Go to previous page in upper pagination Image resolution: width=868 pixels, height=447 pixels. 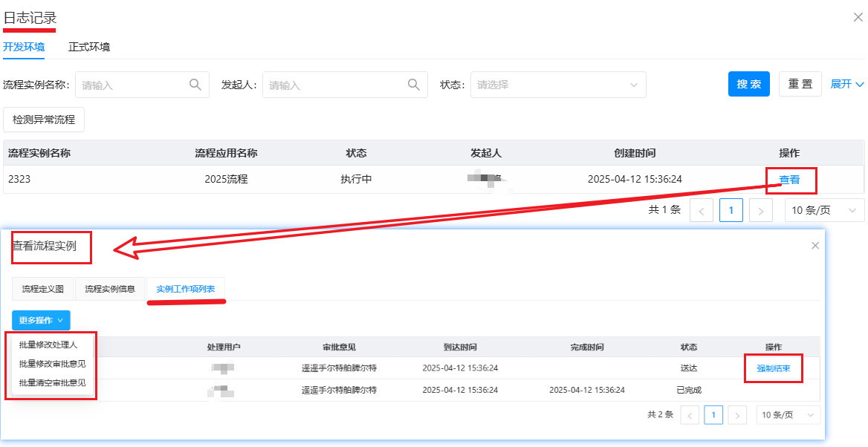point(701,211)
